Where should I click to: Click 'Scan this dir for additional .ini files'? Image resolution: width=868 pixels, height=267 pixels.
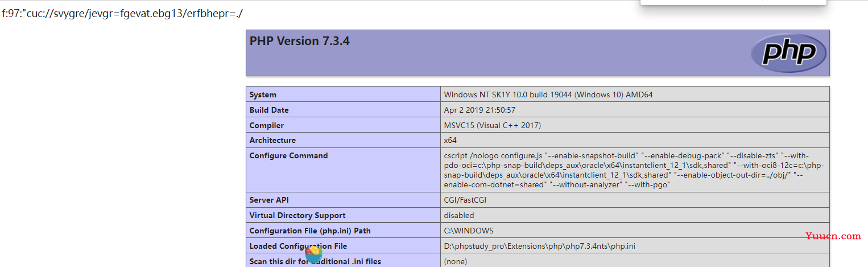(x=315, y=261)
